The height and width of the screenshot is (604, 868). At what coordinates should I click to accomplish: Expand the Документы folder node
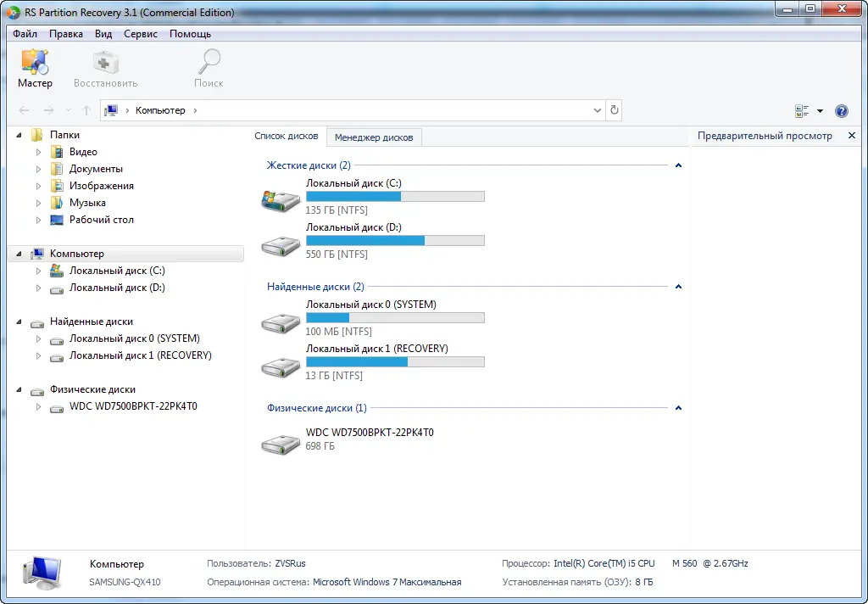(x=38, y=168)
